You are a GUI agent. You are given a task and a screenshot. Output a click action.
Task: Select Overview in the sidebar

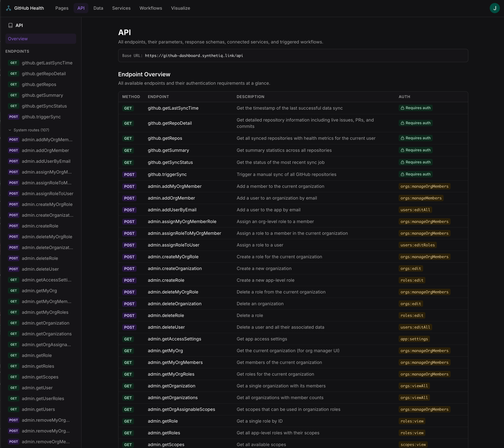41,39
